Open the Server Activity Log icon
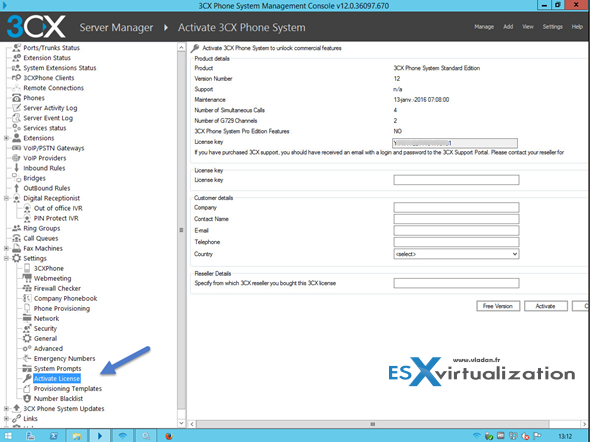Screen dimensions: 590x442 coord(16,108)
